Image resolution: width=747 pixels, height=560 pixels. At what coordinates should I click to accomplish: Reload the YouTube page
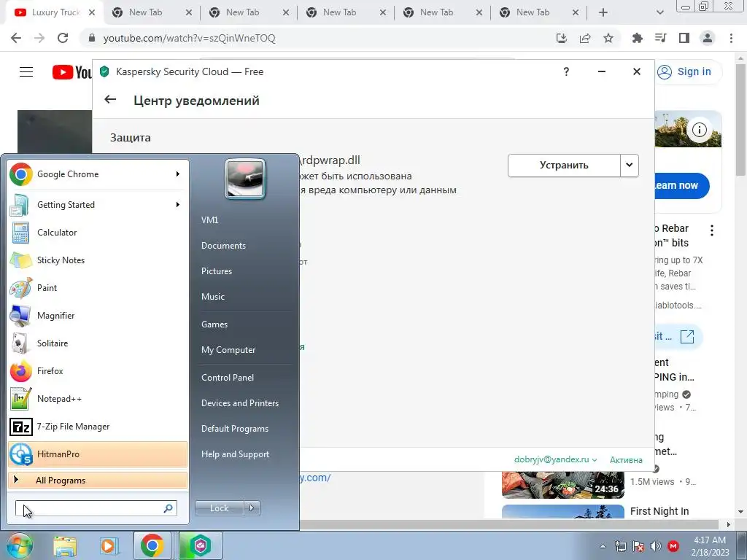click(63, 38)
